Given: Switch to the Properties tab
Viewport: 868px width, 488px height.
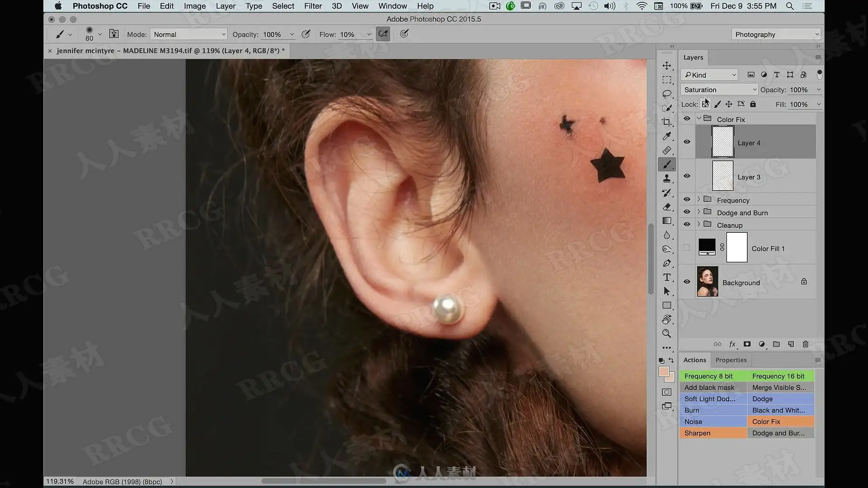Looking at the screenshot, I should click(731, 360).
